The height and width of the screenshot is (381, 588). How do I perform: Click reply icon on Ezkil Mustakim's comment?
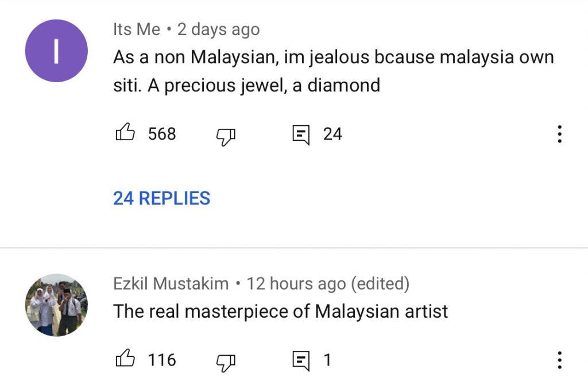pyautogui.click(x=301, y=361)
